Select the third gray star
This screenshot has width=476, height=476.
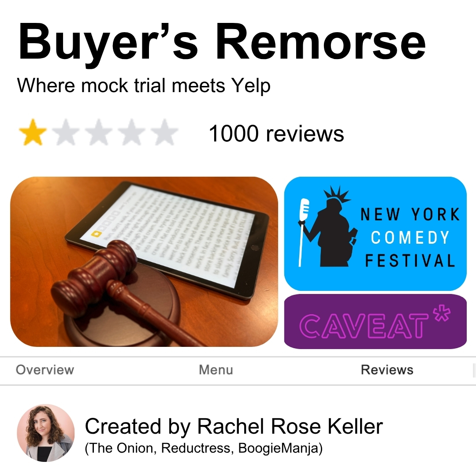point(99,132)
